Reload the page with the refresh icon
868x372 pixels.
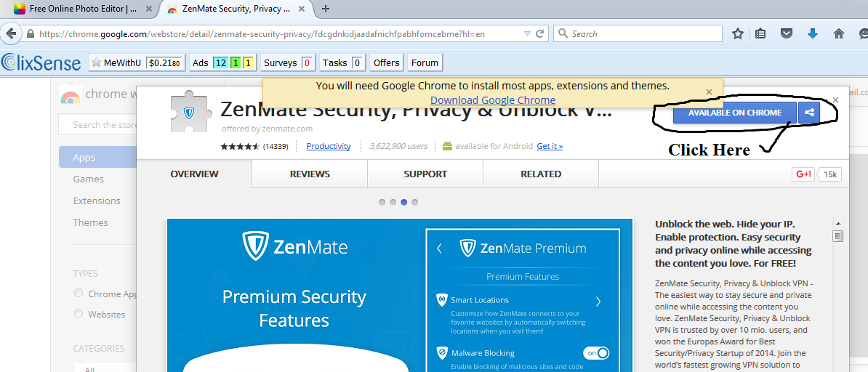540,33
